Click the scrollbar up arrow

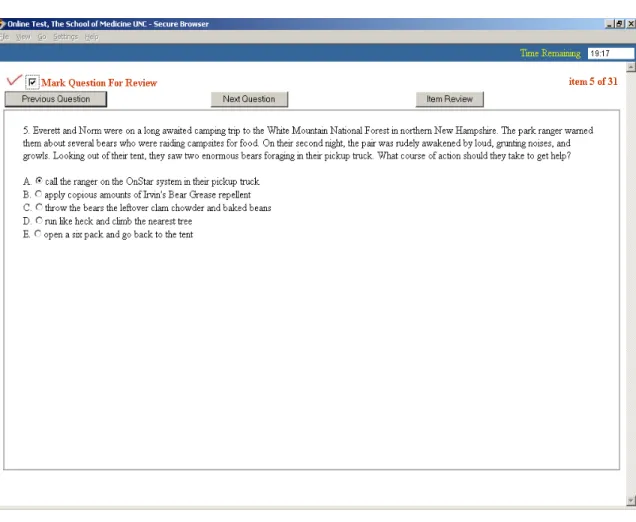click(x=631, y=67)
